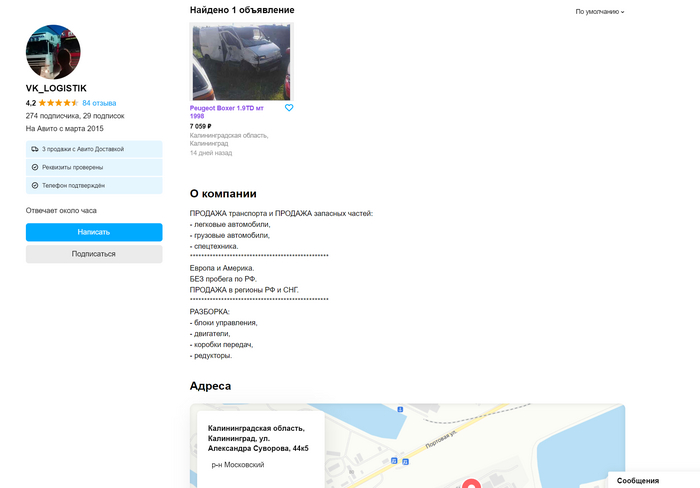Click the Написать message button
700x488 pixels.
94,232
